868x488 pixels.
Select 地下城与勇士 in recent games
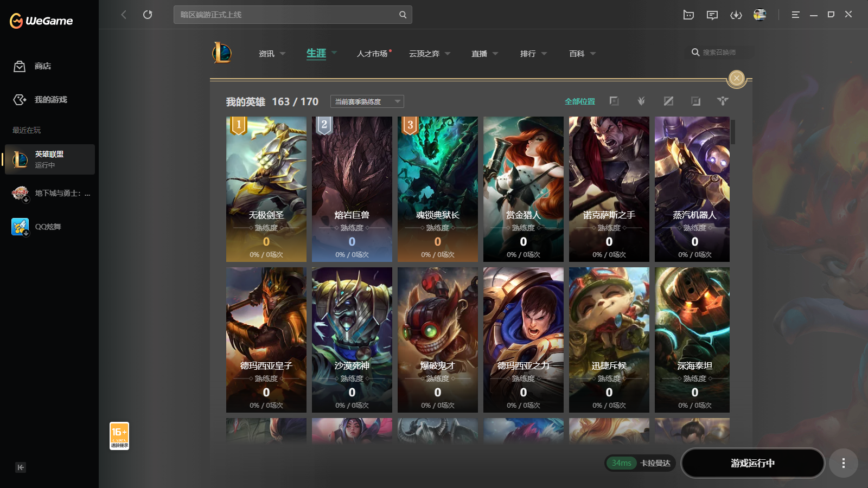pyautogui.click(x=50, y=193)
